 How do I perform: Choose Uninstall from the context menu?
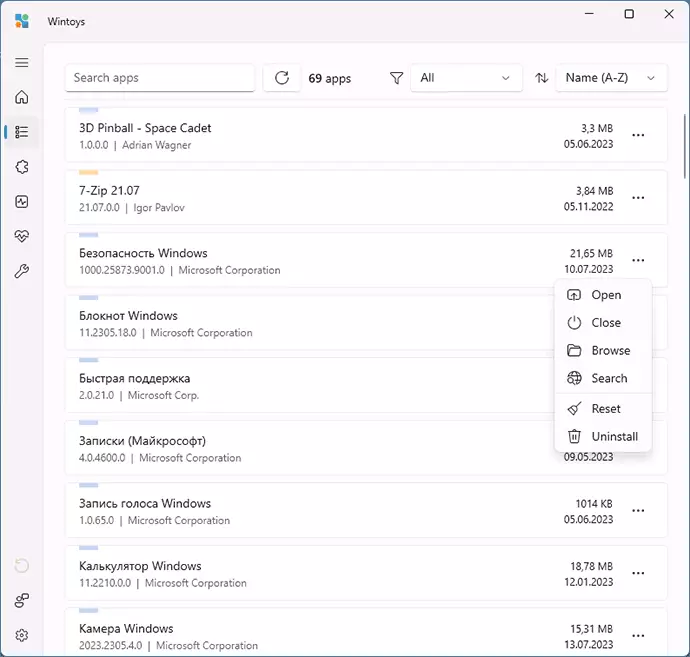(x=603, y=436)
